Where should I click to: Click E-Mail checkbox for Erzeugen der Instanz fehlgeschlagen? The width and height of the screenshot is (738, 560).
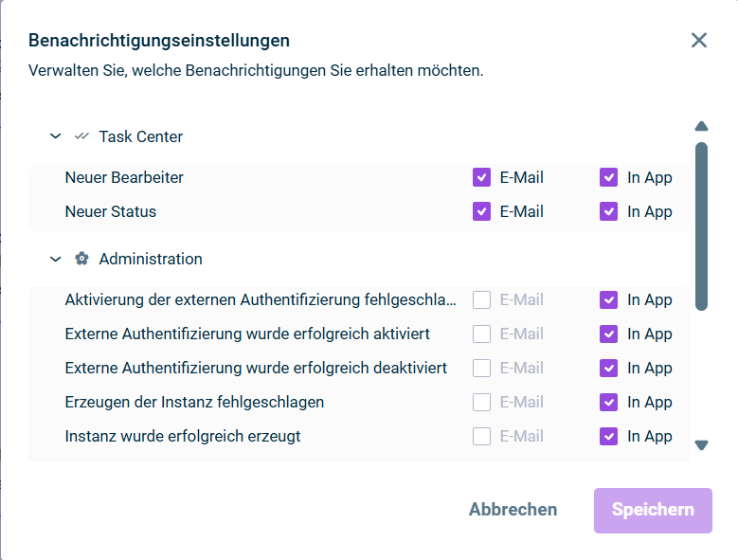(x=481, y=402)
